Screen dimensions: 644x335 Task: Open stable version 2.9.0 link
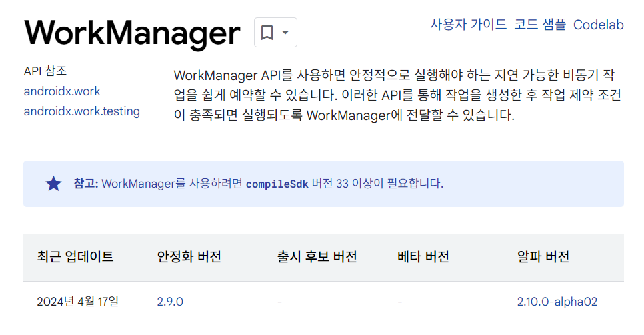pyautogui.click(x=170, y=302)
